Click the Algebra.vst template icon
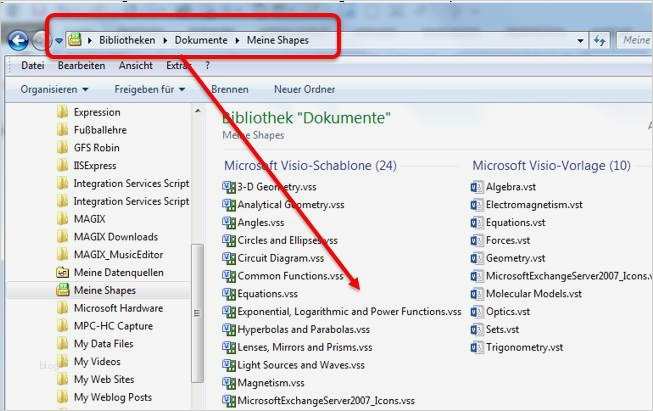653x411 pixels. click(477, 187)
